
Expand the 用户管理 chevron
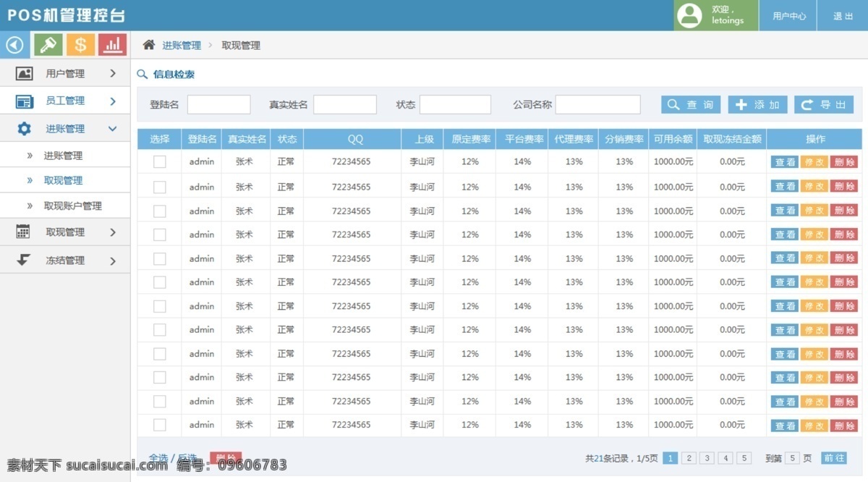(x=113, y=73)
